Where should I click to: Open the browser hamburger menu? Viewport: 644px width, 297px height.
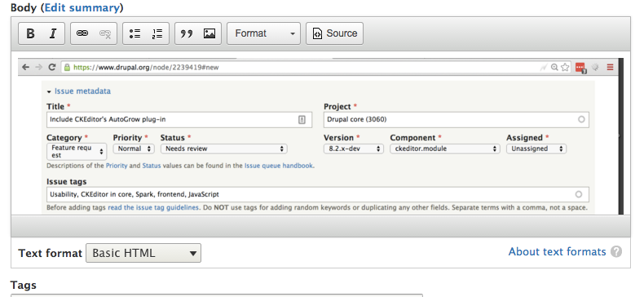pyautogui.click(x=610, y=67)
